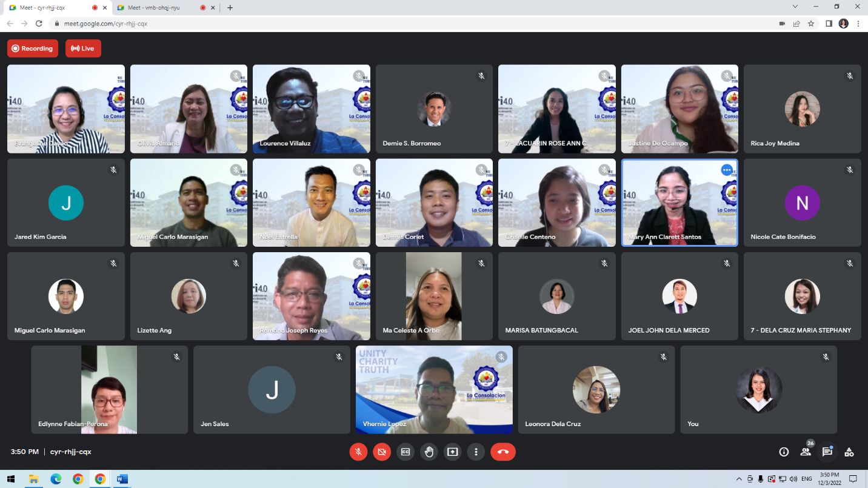Open the Activities panel
This screenshot has width=868, height=488.
[x=849, y=452]
